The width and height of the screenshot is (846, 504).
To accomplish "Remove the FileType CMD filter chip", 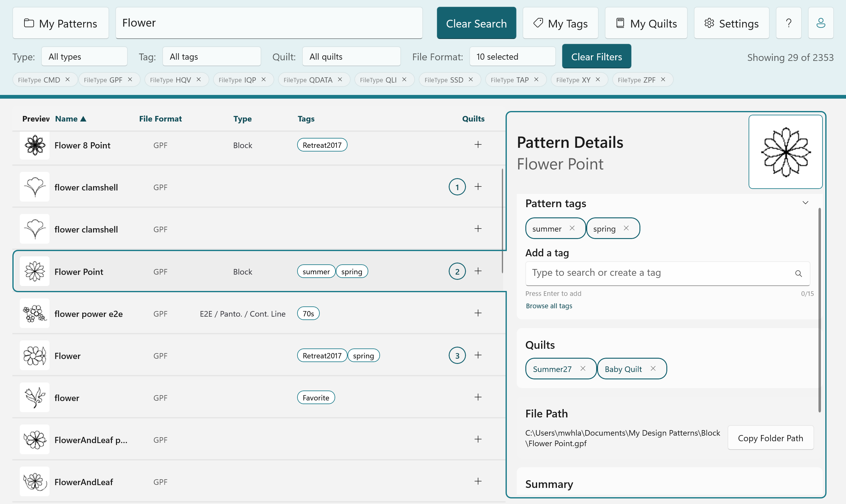I will [68, 79].
